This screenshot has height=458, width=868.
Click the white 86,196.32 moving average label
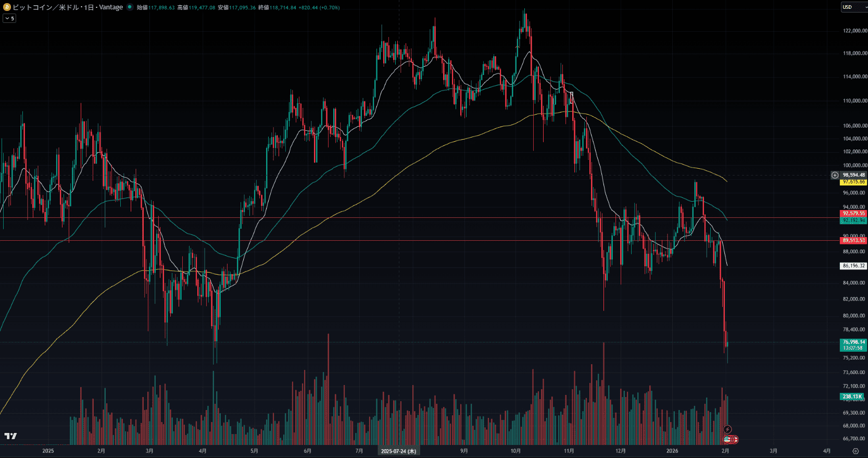(853, 266)
